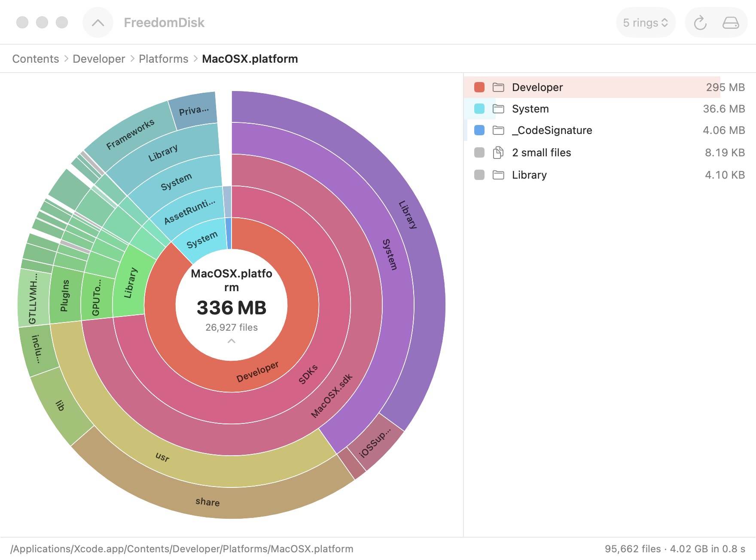
Task: Click the GTLLVMH... ring segment
Action: coord(33,298)
